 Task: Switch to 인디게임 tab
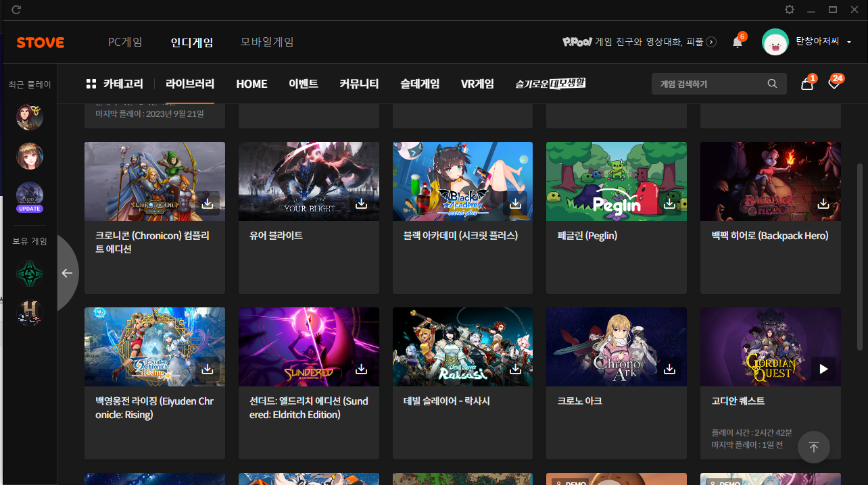pyautogui.click(x=192, y=42)
